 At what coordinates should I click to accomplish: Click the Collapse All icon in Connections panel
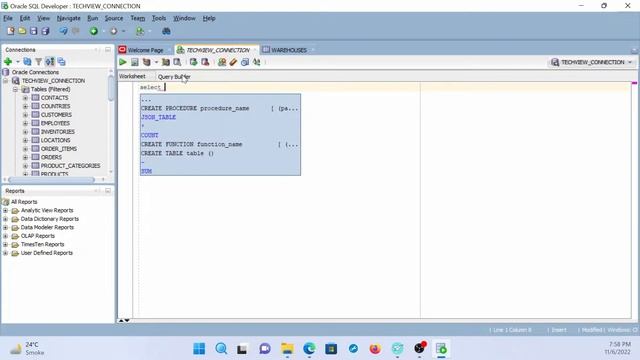tap(62, 62)
